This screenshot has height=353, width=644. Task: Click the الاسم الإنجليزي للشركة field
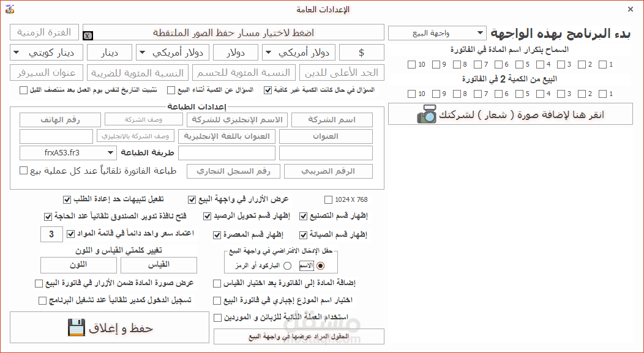click(238, 120)
